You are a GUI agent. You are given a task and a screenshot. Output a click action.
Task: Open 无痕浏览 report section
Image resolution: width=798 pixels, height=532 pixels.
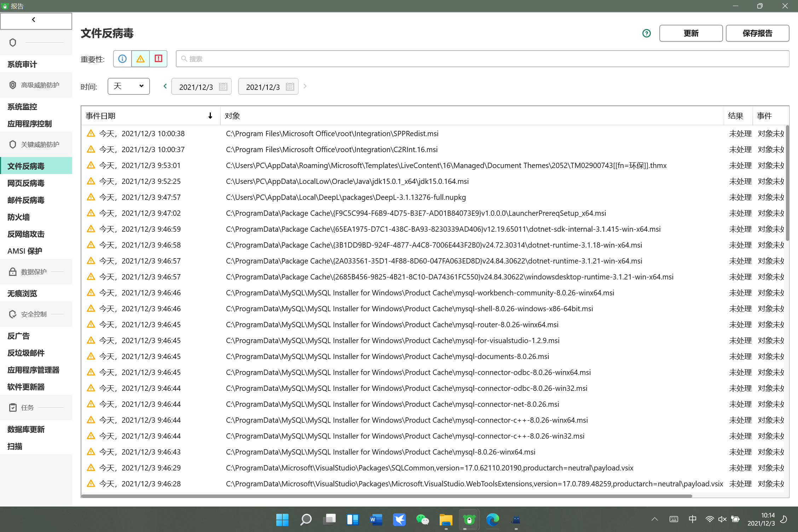(36, 294)
